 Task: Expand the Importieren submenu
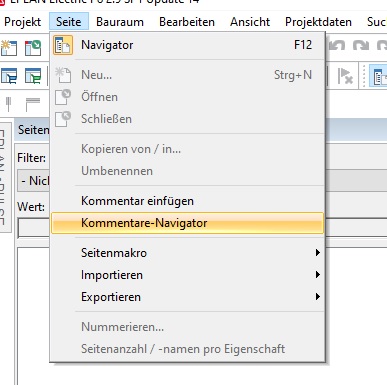click(x=187, y=275)
